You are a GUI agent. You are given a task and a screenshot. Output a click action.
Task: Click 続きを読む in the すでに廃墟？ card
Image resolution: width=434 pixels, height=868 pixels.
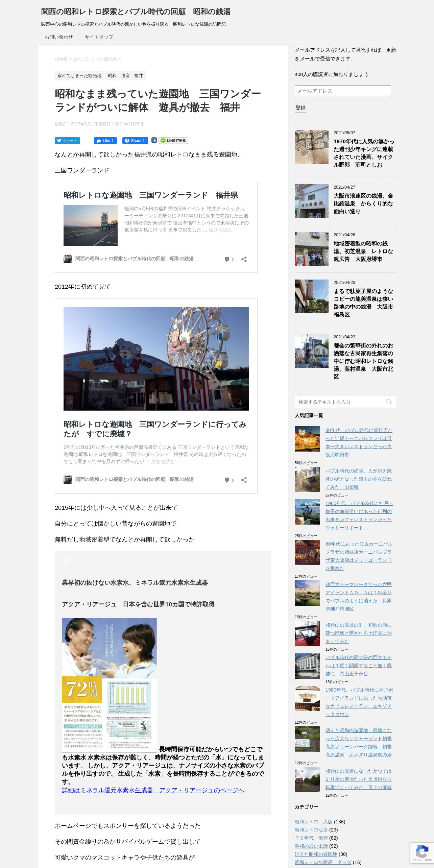pos(163,462)
